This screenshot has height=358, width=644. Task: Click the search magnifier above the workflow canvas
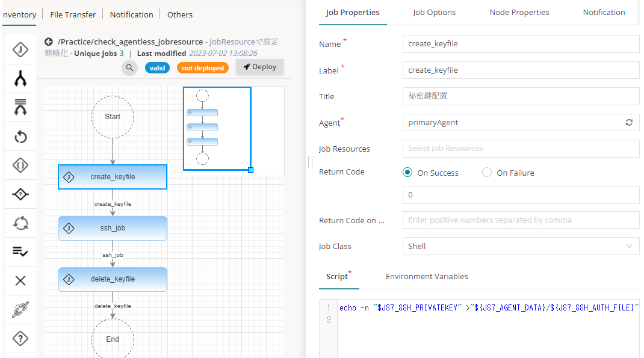pyautogui.click(x=130, y=67)
